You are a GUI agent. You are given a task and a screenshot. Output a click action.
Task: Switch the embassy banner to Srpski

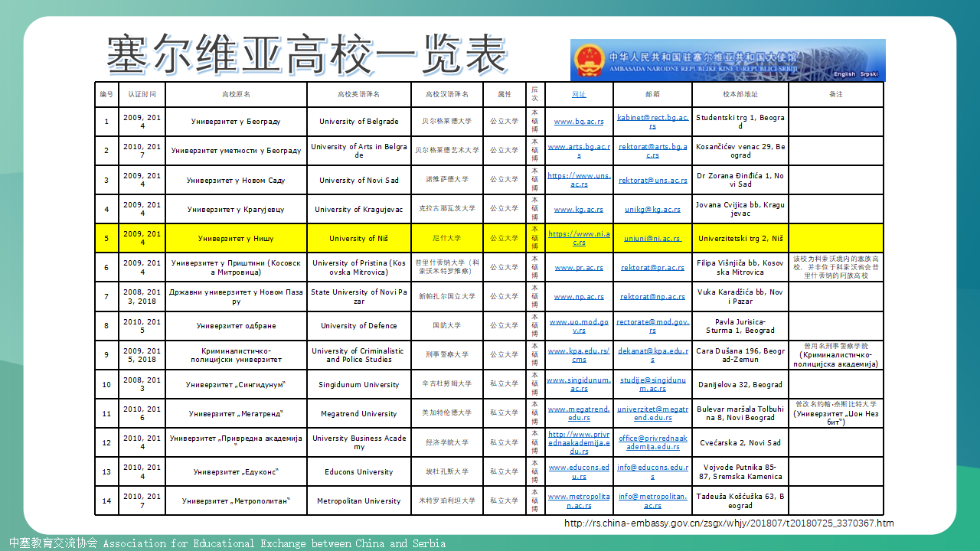click(869, 74)
